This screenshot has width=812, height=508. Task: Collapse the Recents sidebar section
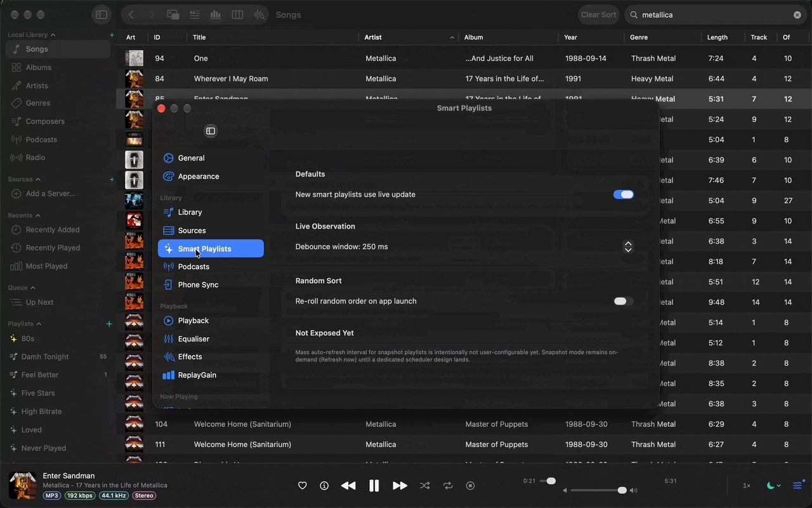pyautogui.click(x=38, y=216)
